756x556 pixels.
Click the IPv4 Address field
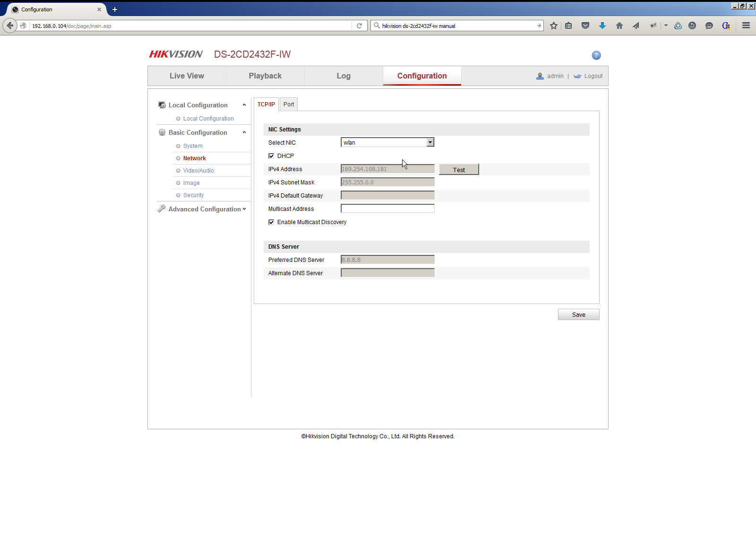point(387,169)
